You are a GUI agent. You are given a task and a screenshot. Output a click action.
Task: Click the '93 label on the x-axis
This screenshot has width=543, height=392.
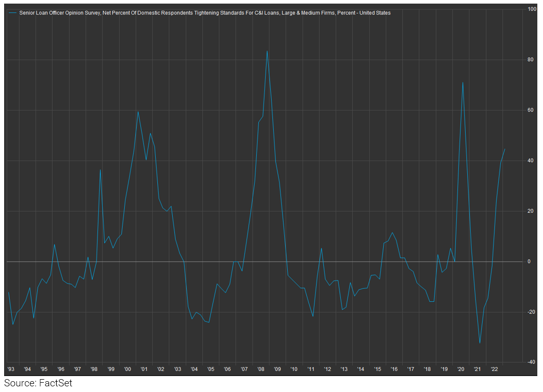tap(11, 369)
